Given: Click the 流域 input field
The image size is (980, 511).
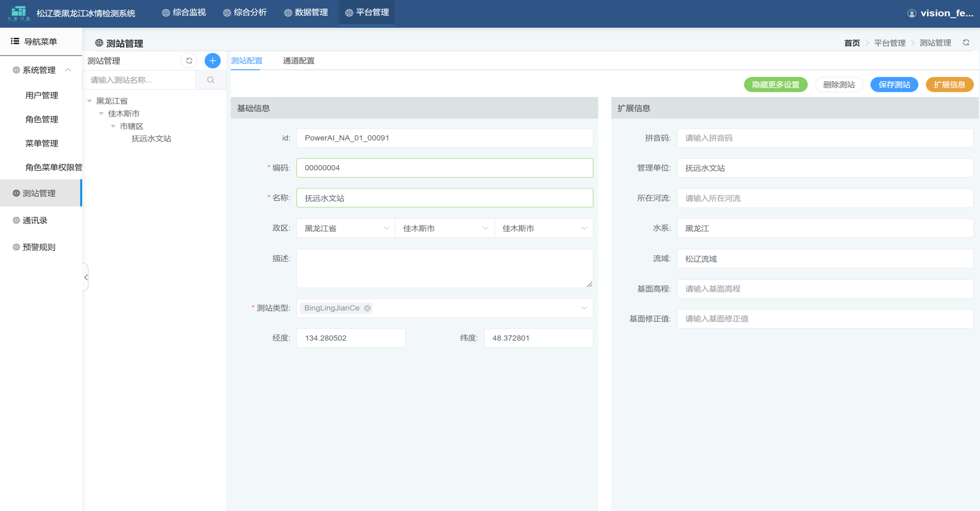Looking at the screenshot, I should pos(825,259).
